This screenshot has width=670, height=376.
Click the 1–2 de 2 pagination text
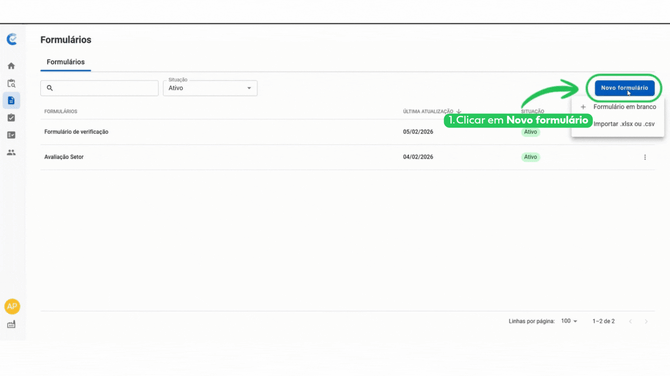[x=603, y=321]
